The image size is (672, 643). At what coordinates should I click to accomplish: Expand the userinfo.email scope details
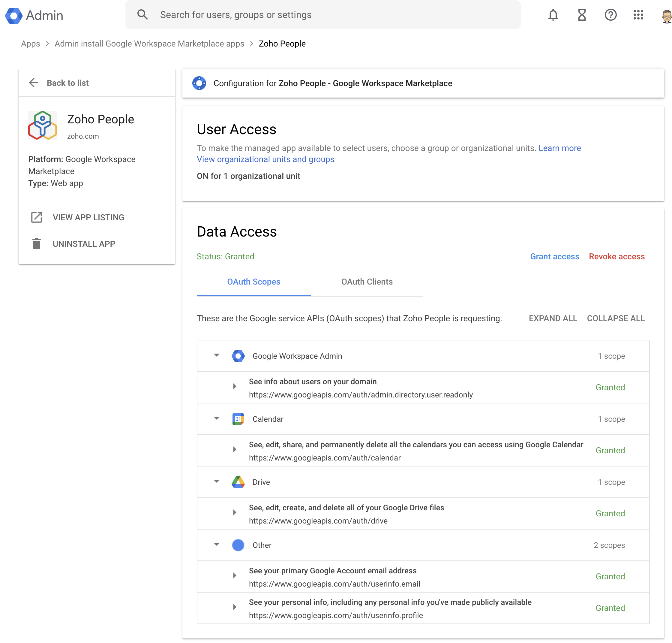click(x=235, y=575)
